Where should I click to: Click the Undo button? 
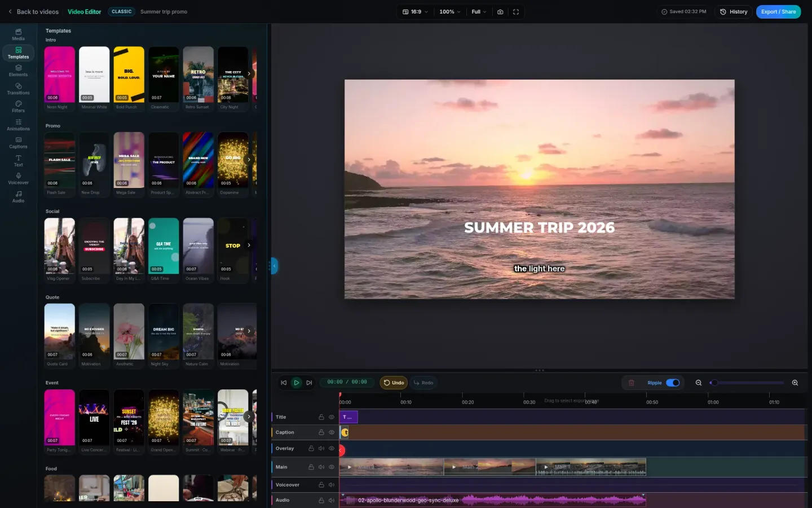click(x=394, y=383)
